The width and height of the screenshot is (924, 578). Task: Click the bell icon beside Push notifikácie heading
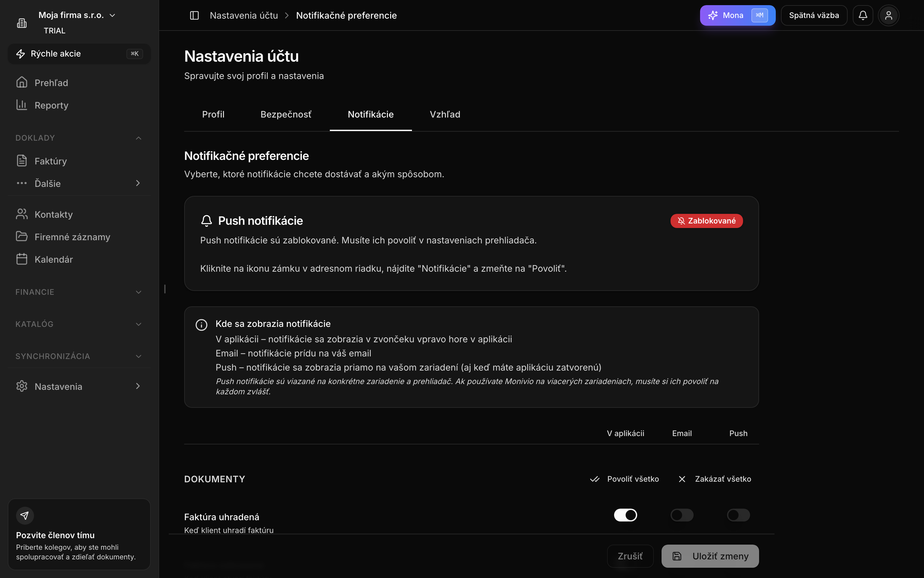[x=207, y=221]
